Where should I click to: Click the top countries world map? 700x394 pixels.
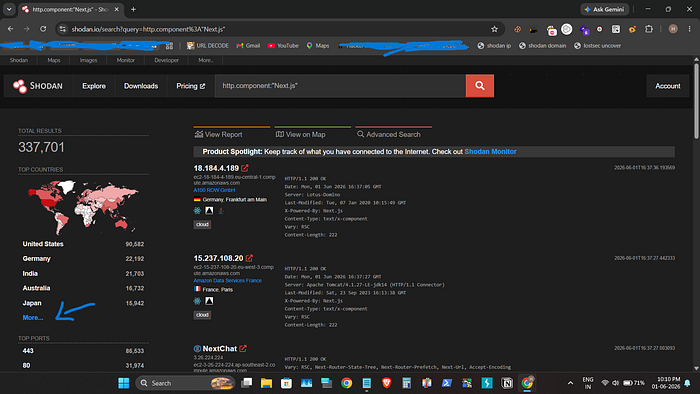tap(83, 207)
